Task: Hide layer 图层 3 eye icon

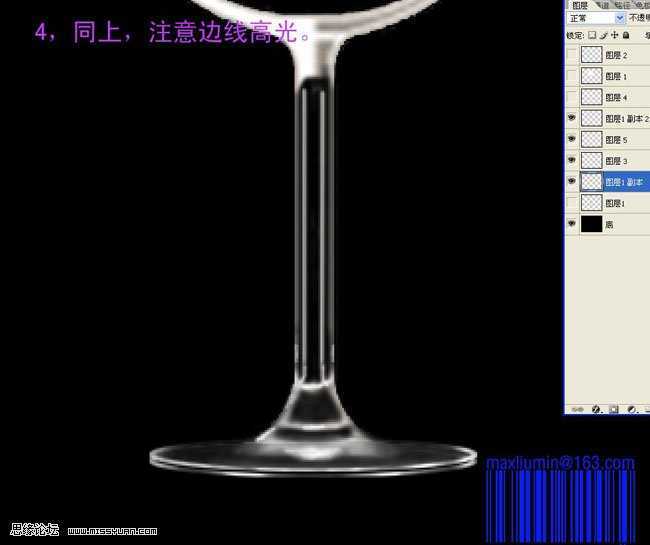Action: (572, 160)
